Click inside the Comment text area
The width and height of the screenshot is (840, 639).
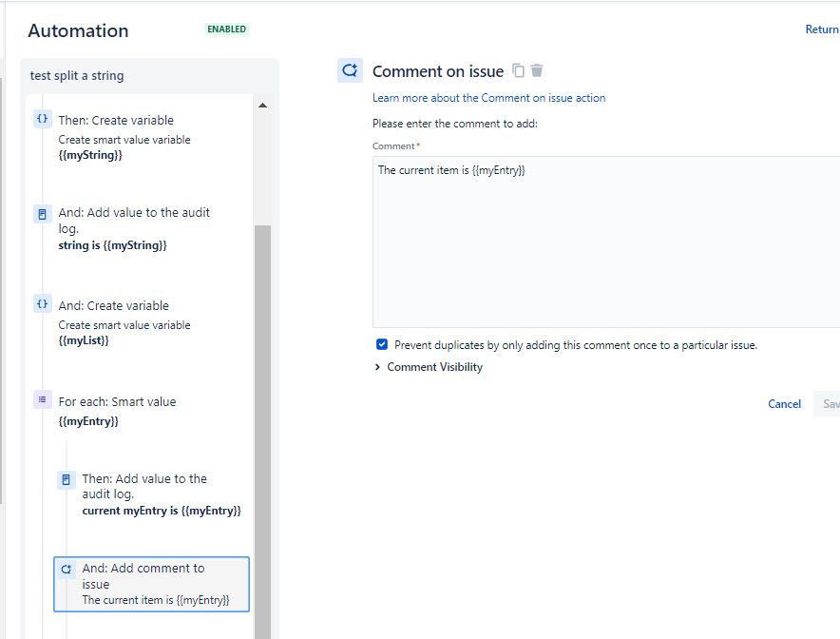[606, 242]
